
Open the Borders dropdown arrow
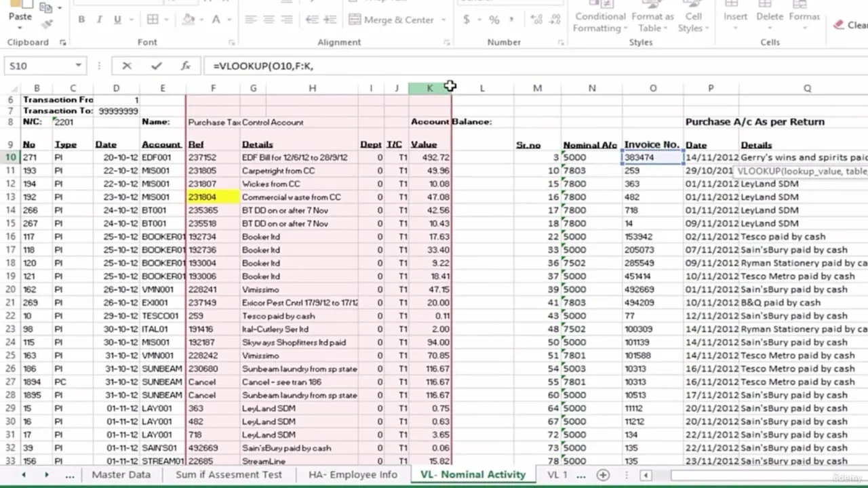(x=167, y=20)
